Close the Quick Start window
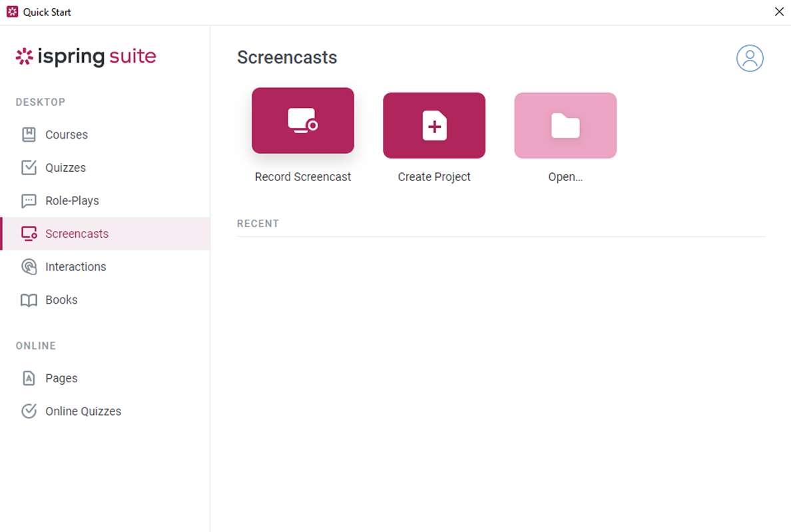The width and height of the screenshot is (791, 532). 779,11
